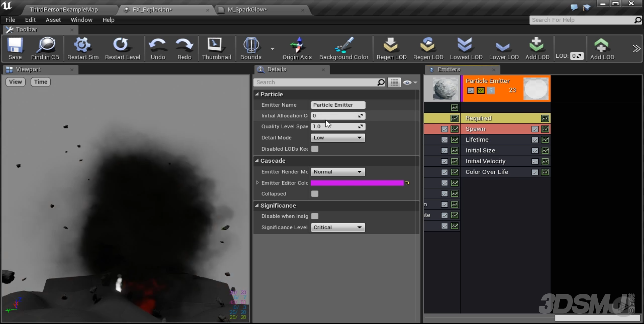Toggle the Collapsed checkbox
Screen dimensions: 644x324
315,194
